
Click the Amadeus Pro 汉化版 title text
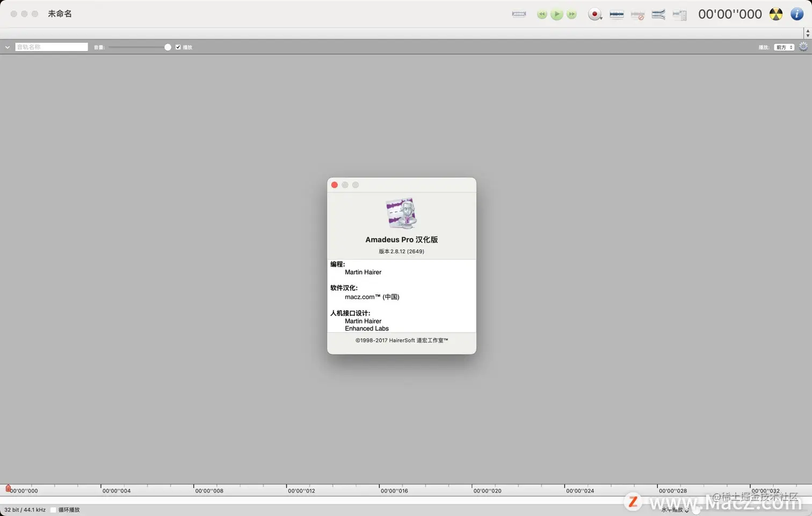402,240
